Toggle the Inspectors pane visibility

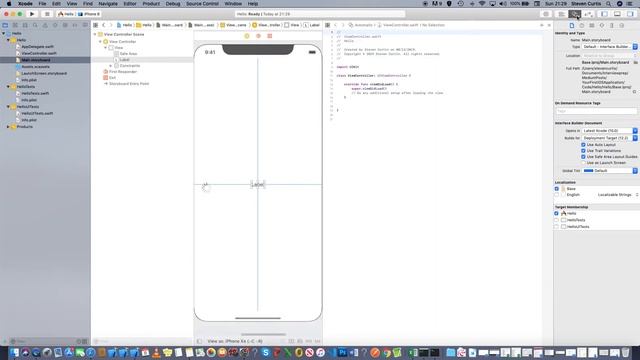point(631,14)
